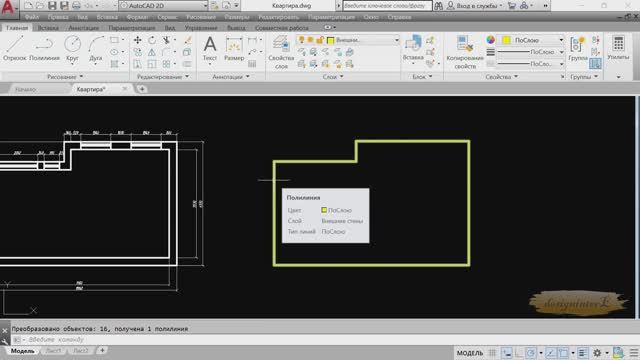This screenshot has width=640, height=360.
Task: Select the Hatch tool in Рисование panel
Action: [x=114, y=64]
